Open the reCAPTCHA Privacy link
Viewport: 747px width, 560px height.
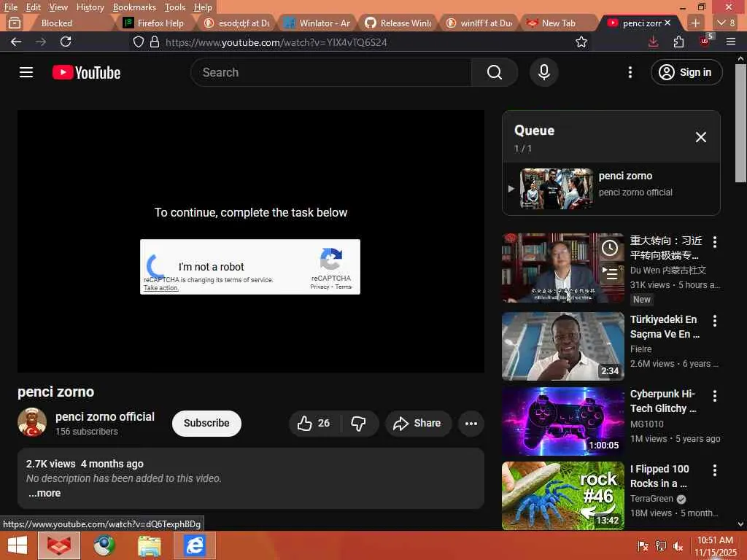[320, 287]
